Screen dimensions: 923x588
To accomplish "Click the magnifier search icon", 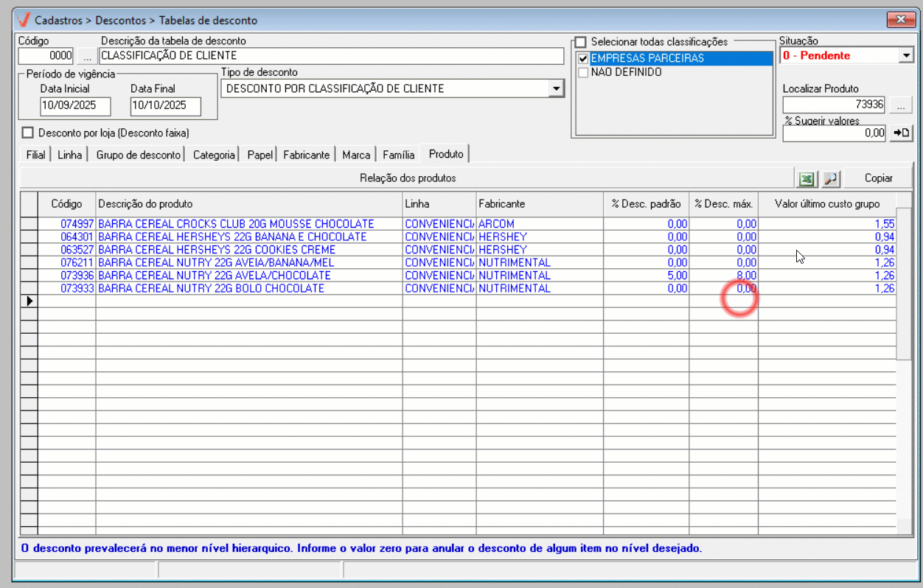I will tap(830, 178).
